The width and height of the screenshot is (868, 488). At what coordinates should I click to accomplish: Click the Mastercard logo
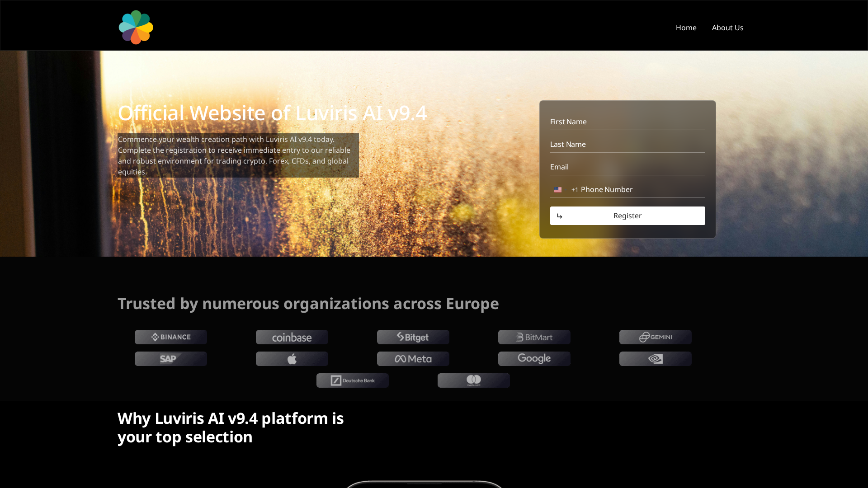(x=473, y=380)
